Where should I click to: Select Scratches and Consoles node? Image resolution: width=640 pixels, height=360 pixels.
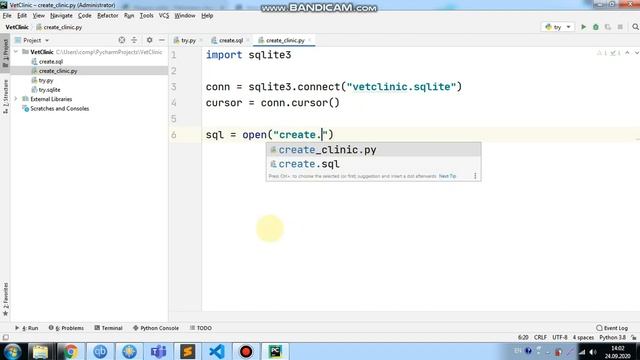[60, 108]
